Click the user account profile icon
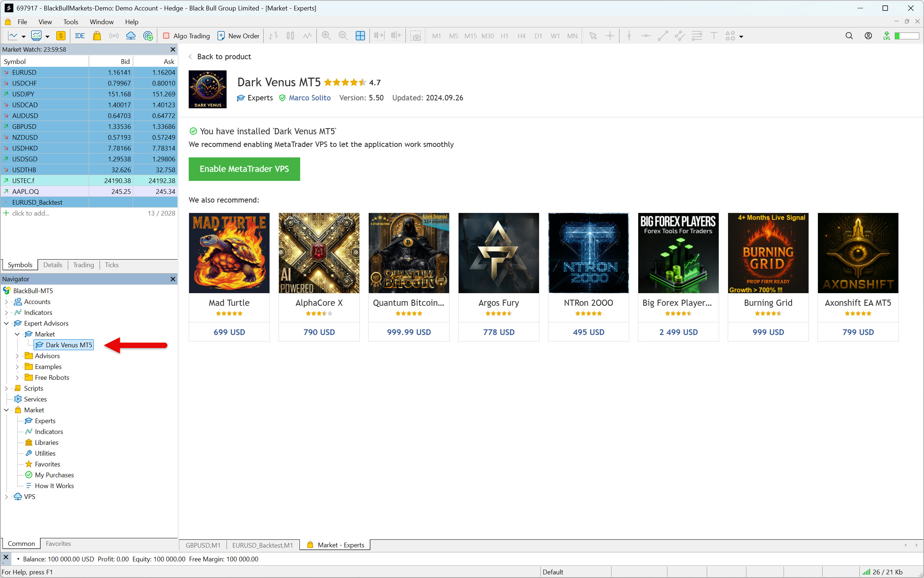This screenshot has height=578, width=924. [x=868, y=36]
